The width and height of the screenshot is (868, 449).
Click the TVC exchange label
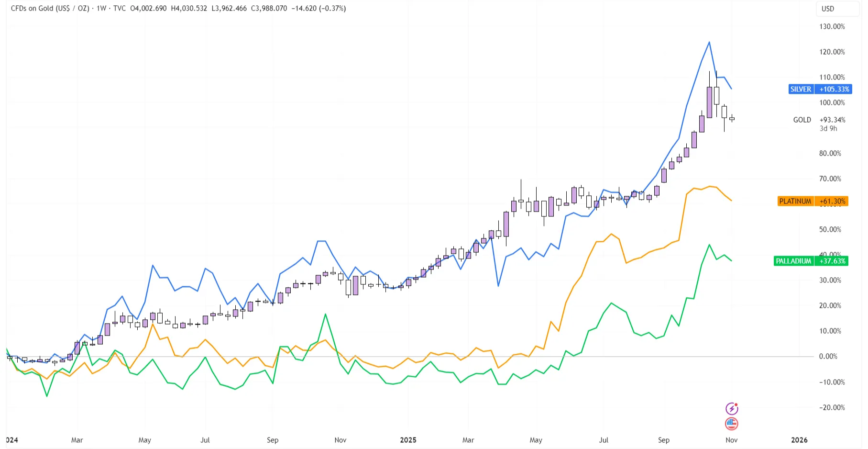(120, 8)
